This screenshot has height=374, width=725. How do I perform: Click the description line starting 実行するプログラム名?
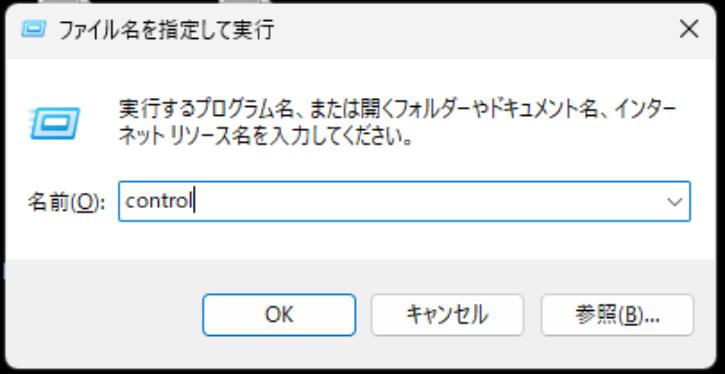pos(398,109)
